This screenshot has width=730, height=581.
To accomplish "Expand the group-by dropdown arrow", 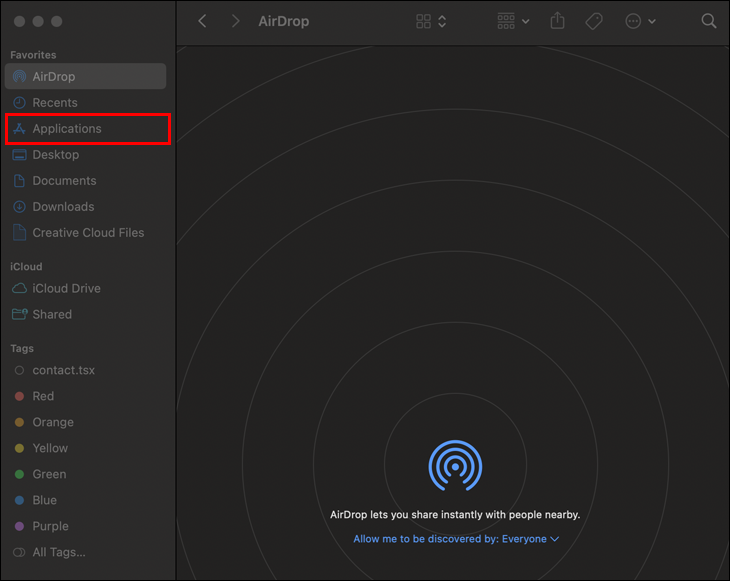I will (x=526, y=21).
